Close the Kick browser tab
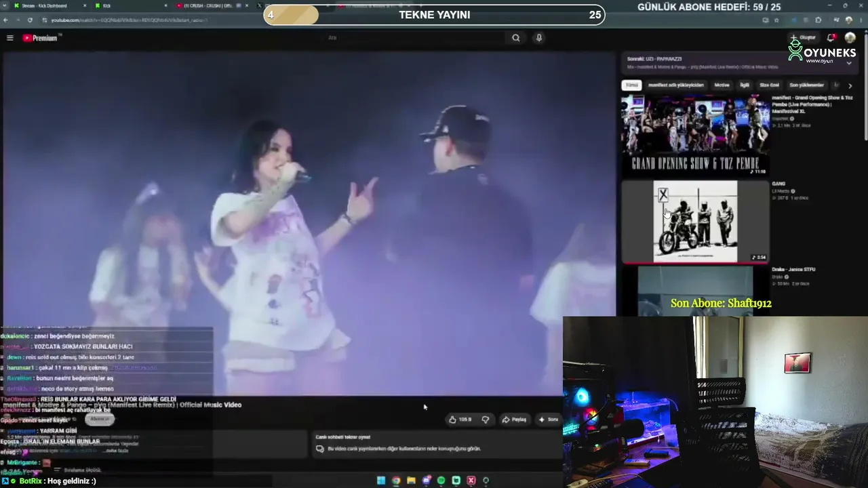868x488 pixels. point(166,5)
